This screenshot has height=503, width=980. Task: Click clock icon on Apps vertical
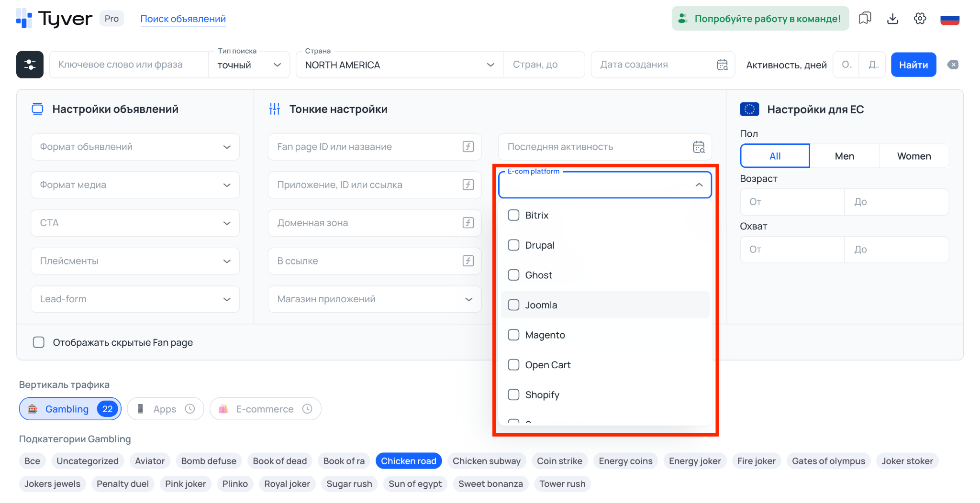tap(190, 409)
